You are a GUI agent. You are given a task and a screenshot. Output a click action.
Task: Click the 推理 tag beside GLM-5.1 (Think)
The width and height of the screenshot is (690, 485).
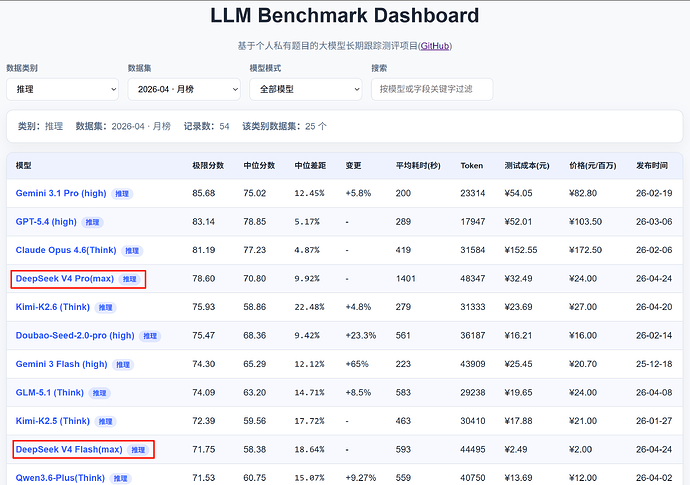[99, 393]
